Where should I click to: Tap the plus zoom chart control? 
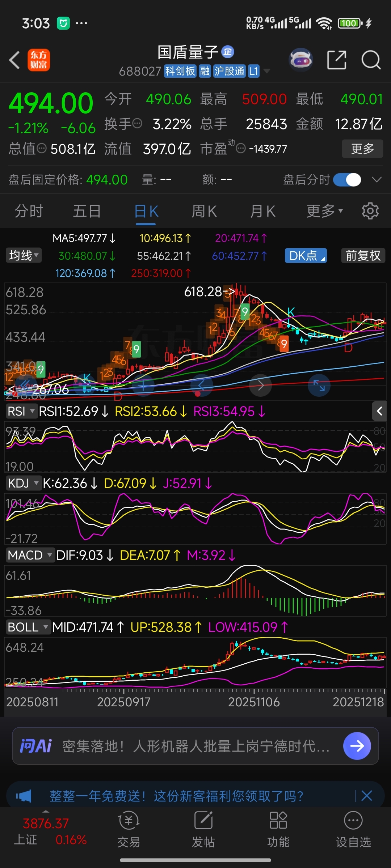coord(143,386)
